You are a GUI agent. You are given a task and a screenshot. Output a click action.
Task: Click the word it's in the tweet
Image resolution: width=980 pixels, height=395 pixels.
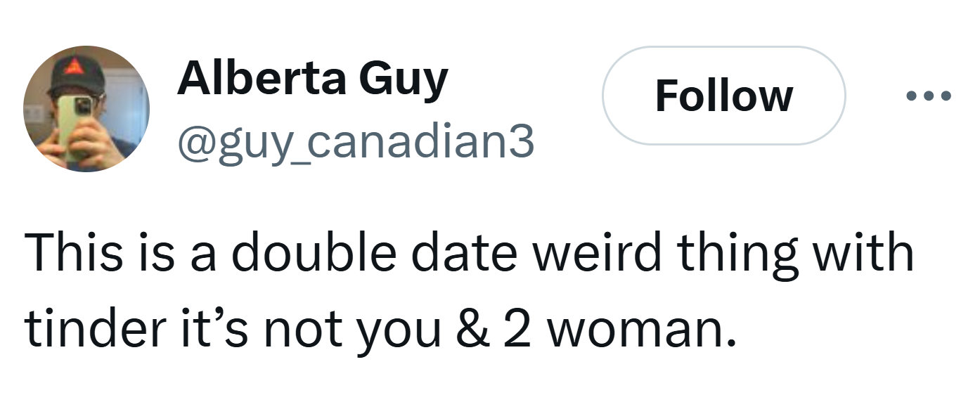point(209,328)
